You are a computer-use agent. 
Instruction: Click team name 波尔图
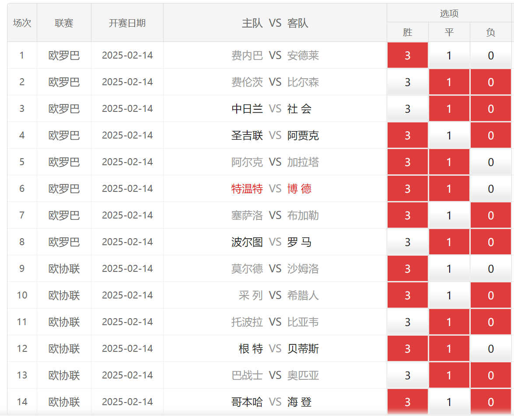247,242
